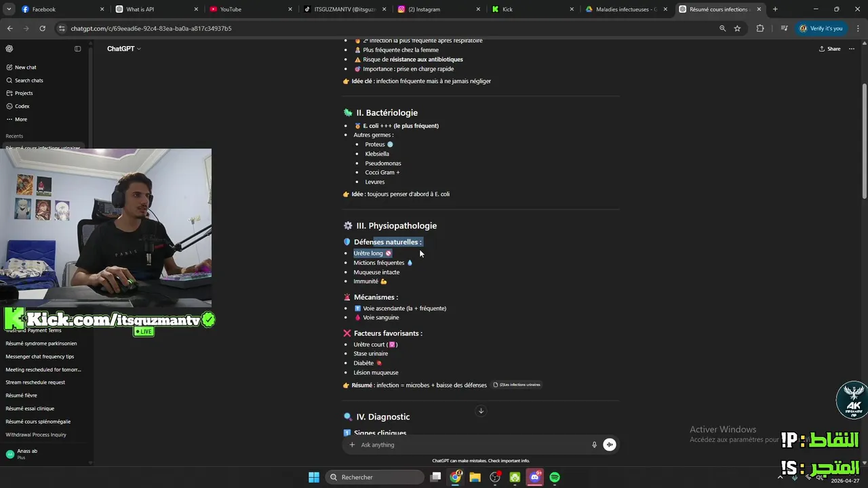Viewport: 868px width, 488px height.
Task: Reload the page
Action: coord(42,28)
